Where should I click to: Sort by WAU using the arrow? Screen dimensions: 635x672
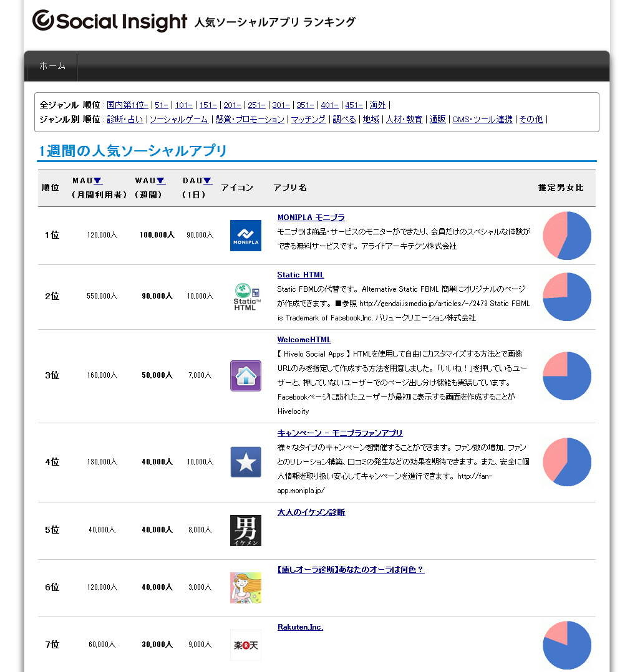[161, 181]
